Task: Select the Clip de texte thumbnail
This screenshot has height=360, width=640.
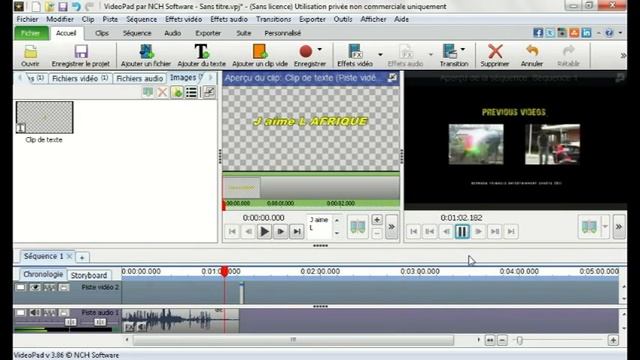Action: tap(44, 118)
